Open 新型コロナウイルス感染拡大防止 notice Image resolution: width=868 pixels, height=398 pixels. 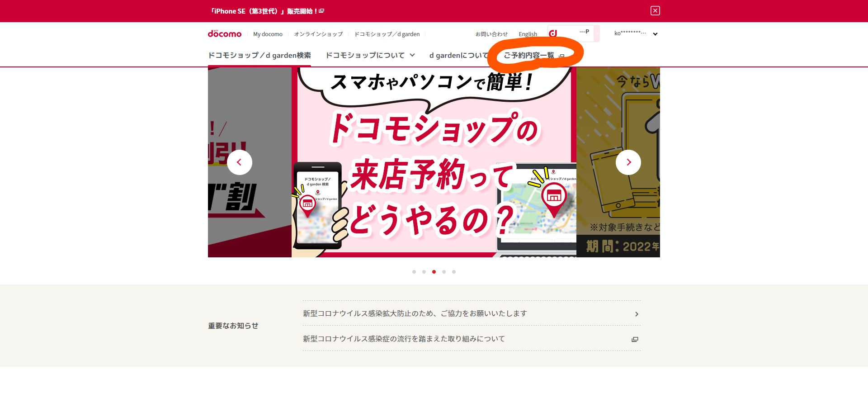[472, 313]
